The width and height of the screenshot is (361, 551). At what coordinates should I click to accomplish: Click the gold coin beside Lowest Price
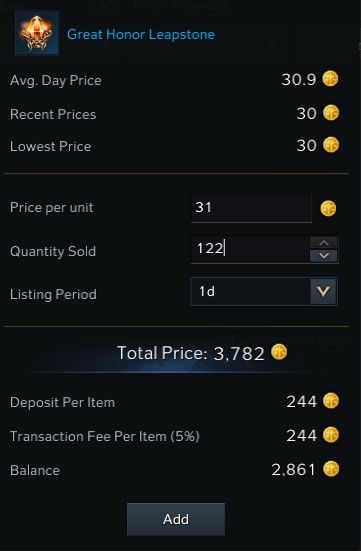[x=331, y=145]
